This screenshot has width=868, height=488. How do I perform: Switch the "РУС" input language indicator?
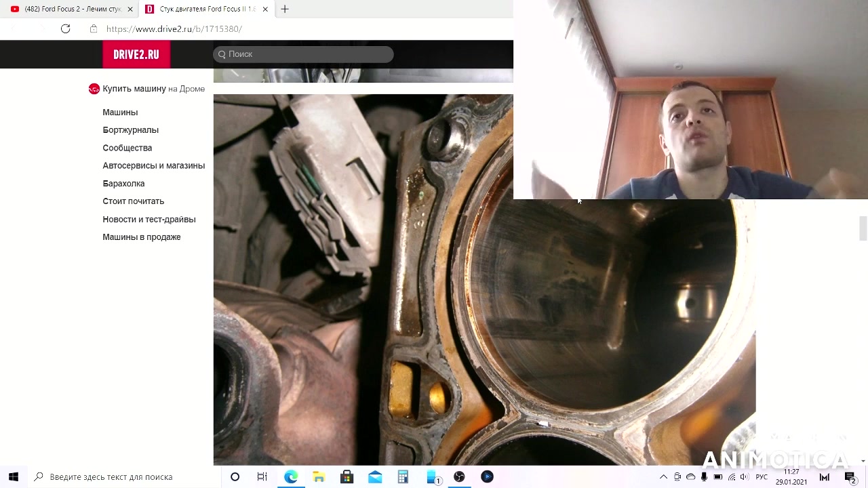point(762,477)
